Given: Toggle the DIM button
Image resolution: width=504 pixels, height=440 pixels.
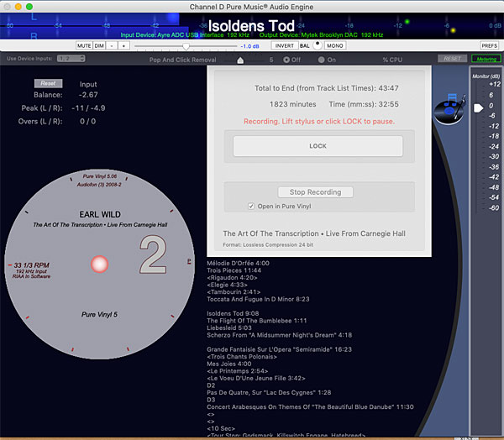Looking at the screenshot, I should point(99,45).
